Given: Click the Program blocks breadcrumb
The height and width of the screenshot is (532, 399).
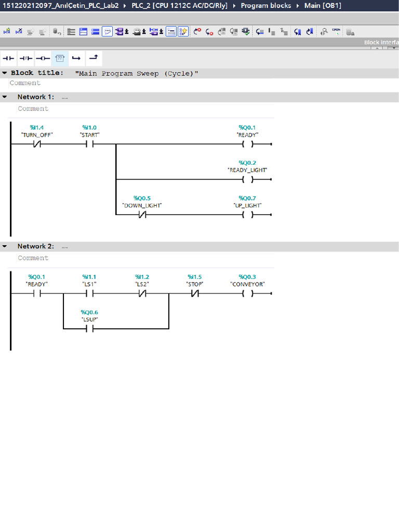Looking at the screenshot, I should point(265,6).
